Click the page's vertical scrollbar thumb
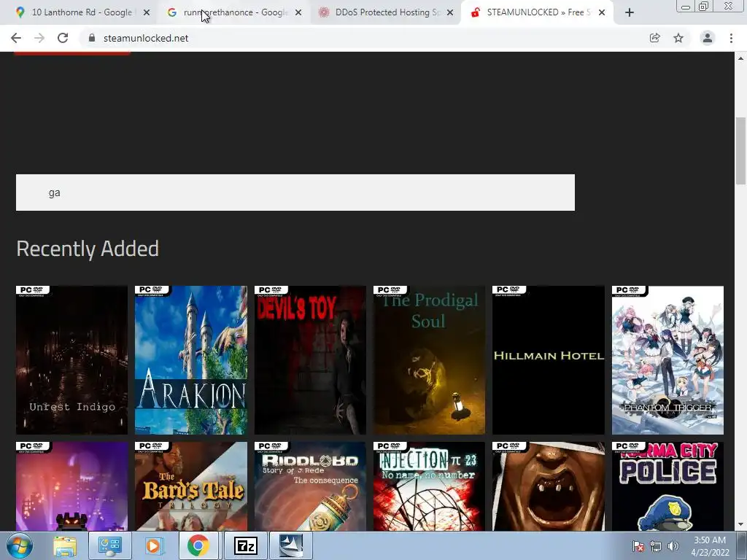 [740, 151]
